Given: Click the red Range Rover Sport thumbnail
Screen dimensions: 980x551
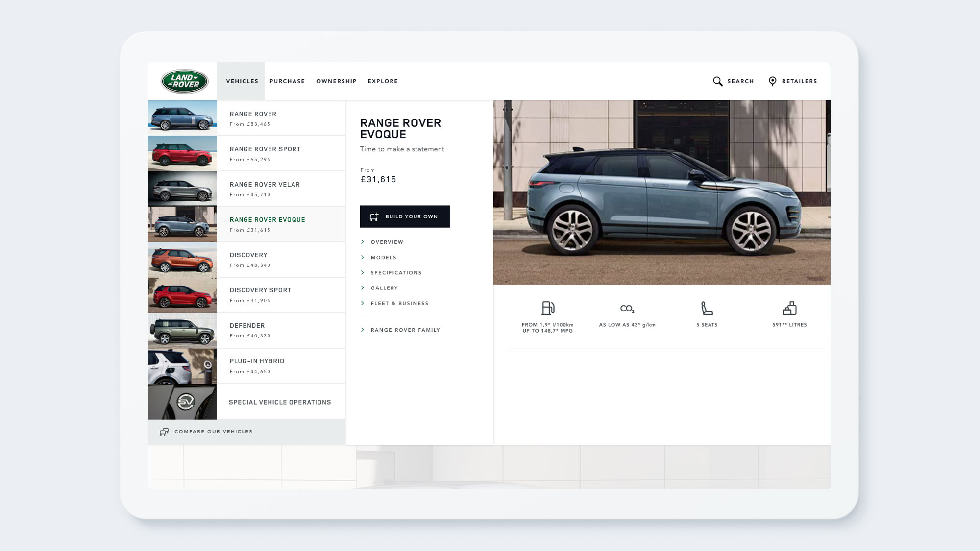Looking at the screenshot, I should pyautogui.click(x=182, y=153).
